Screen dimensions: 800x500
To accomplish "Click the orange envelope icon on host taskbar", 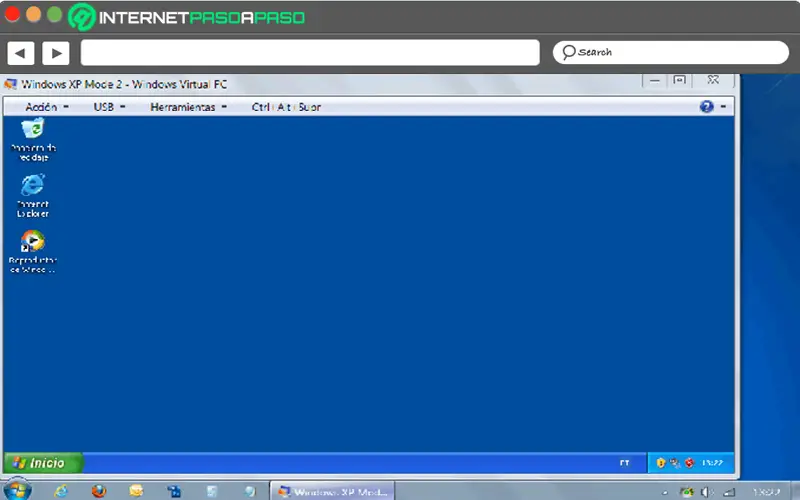I will (136, 491).
